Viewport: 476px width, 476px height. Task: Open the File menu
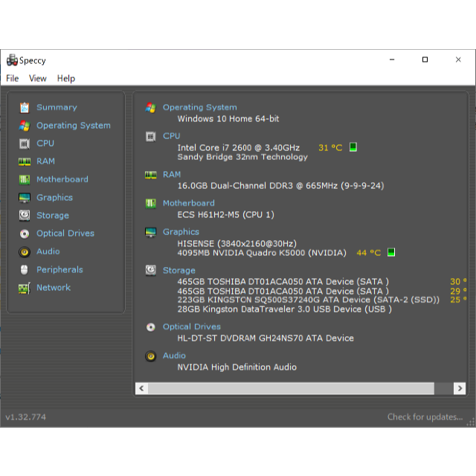(13, 78)
